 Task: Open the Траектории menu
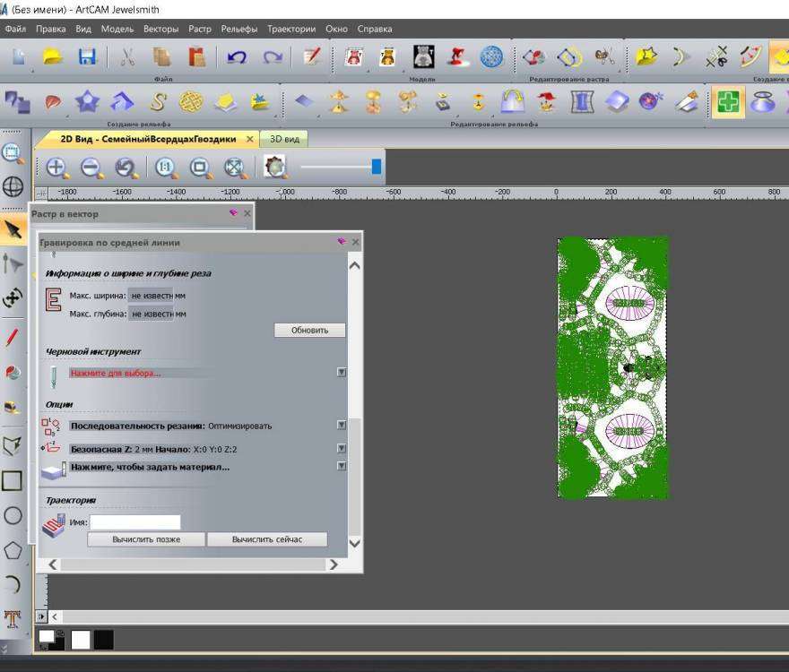click(x=290, y=29)
